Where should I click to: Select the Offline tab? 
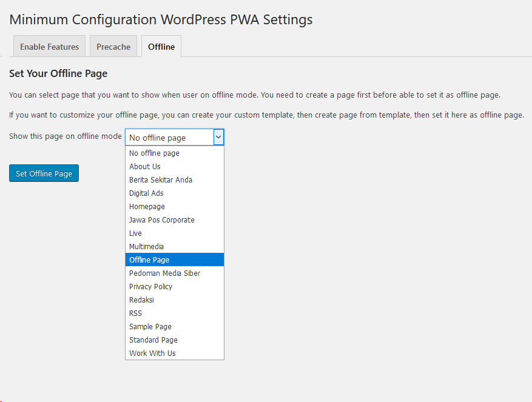pos(161,47)
